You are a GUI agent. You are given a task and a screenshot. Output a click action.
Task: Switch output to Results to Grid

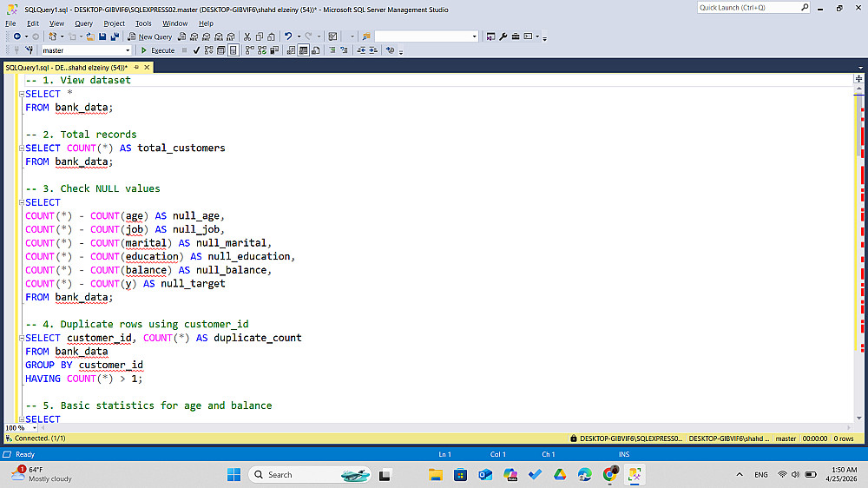pos(303,50)
